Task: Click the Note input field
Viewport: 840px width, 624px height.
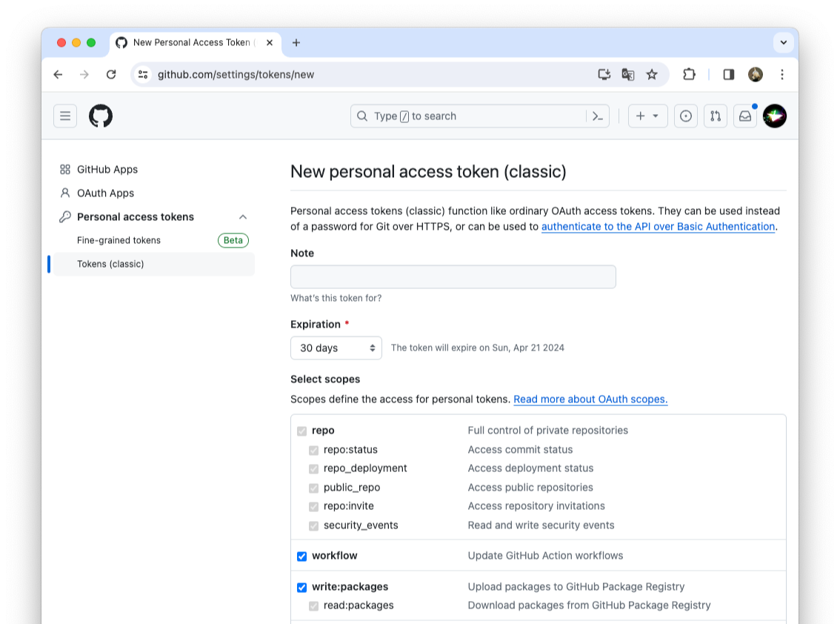Action: point(453,276)
